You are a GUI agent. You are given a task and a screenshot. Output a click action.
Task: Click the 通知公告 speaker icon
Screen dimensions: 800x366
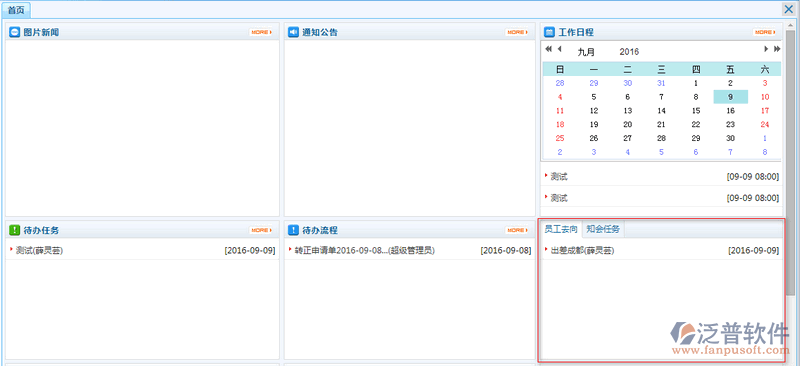pos(293,32)
